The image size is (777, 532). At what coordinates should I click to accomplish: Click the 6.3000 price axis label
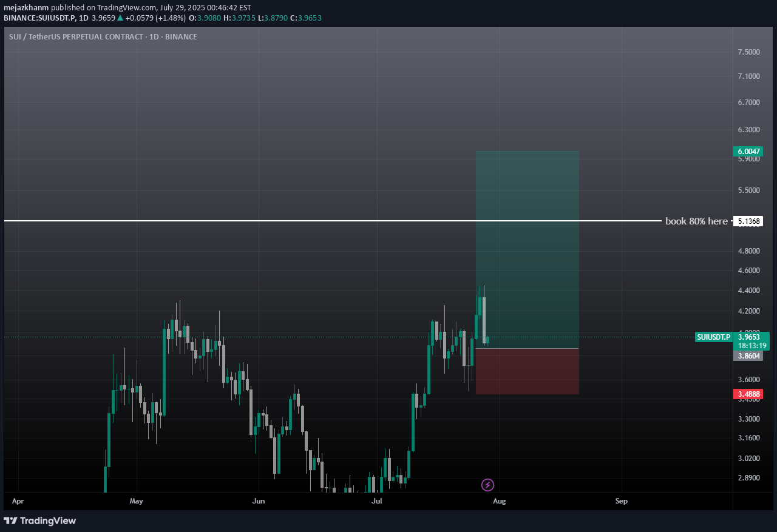coord(748,130)
